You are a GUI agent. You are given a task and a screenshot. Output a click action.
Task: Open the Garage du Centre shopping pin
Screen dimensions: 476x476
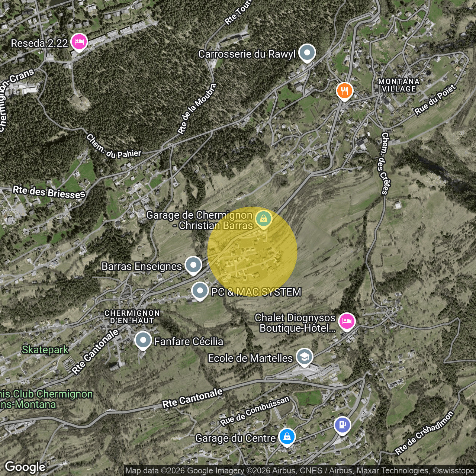tap(287, 437)
